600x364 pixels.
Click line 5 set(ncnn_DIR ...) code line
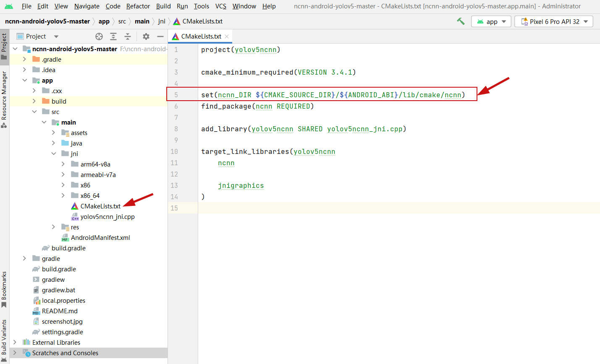(333, 95)
